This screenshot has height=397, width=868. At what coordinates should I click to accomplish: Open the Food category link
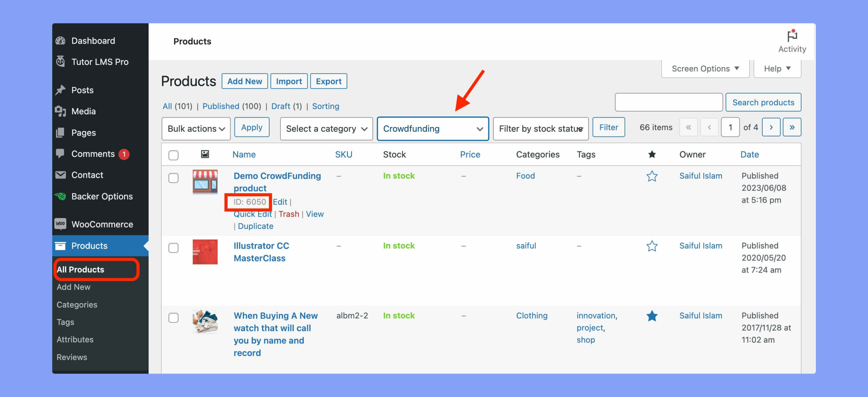pyautogui.click(x=526, y=176)
